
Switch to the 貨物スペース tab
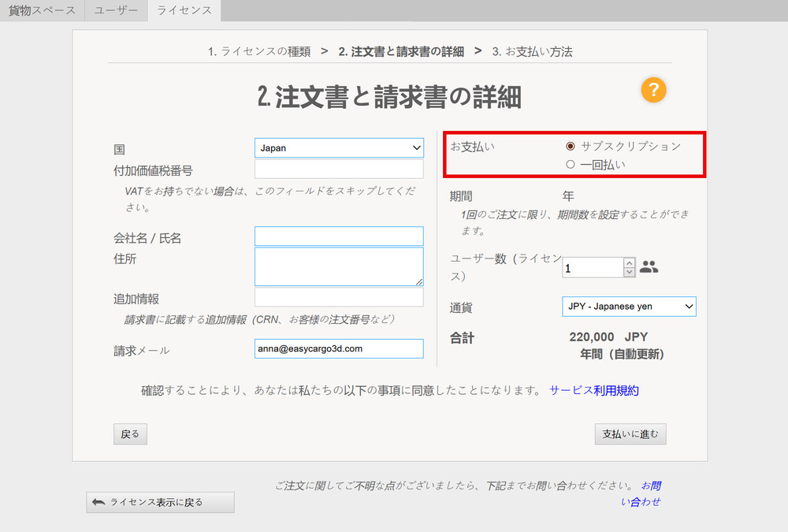coord(42,11)
